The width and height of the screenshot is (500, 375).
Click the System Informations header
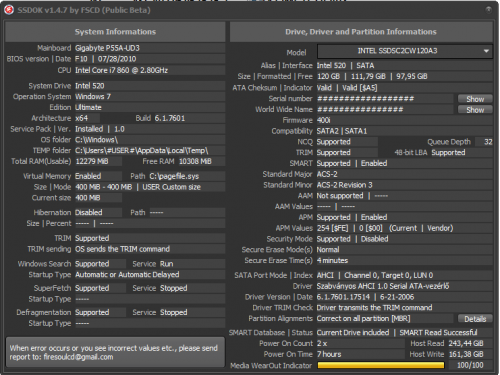click(115, 32)
